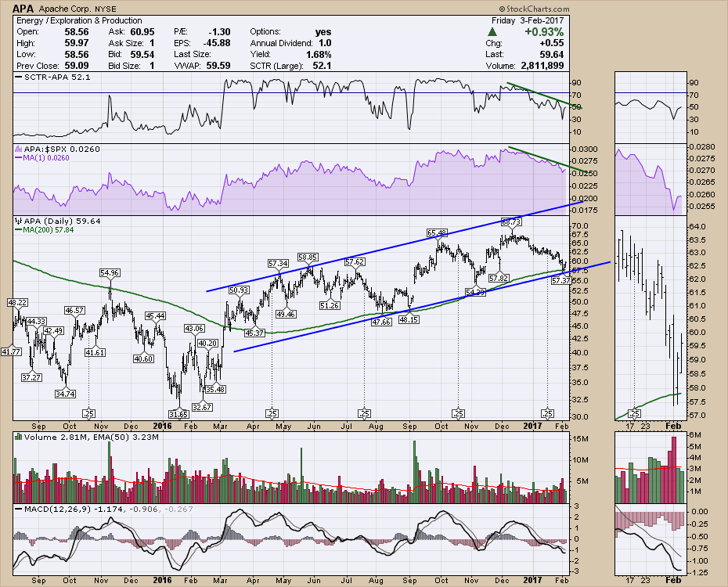Click the 58.85 price peak label
Image resolution: width=728 pixels, height=587 pixels.
click(308, 257)
